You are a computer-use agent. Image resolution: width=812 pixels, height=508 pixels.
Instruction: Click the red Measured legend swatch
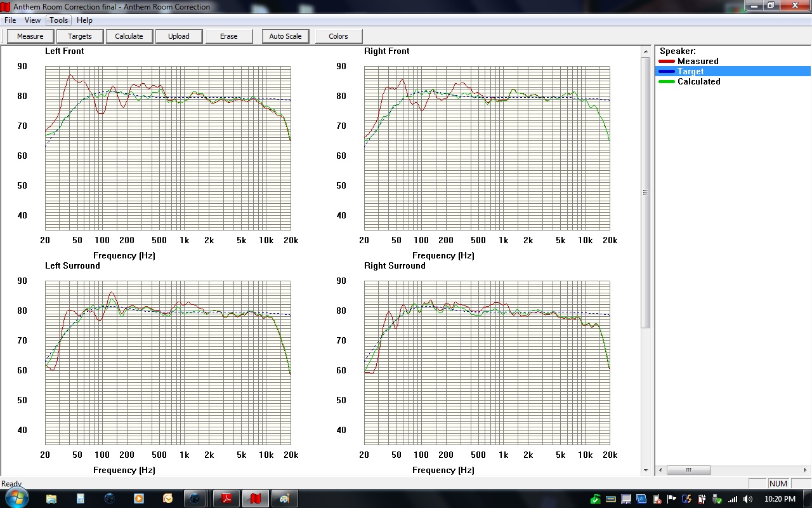(x=667, y=62)
